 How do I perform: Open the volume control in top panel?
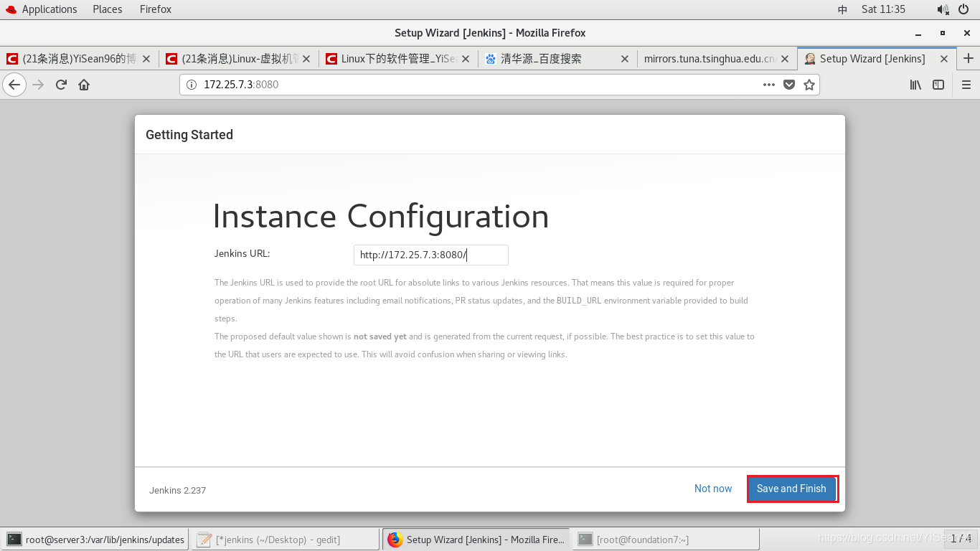coord(943,9)
